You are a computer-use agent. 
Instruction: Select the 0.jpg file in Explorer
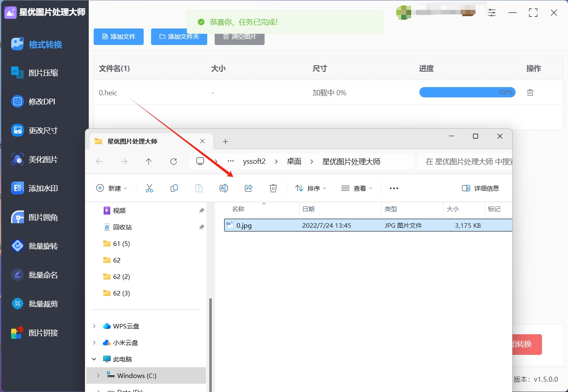click(x=368, y=225)
